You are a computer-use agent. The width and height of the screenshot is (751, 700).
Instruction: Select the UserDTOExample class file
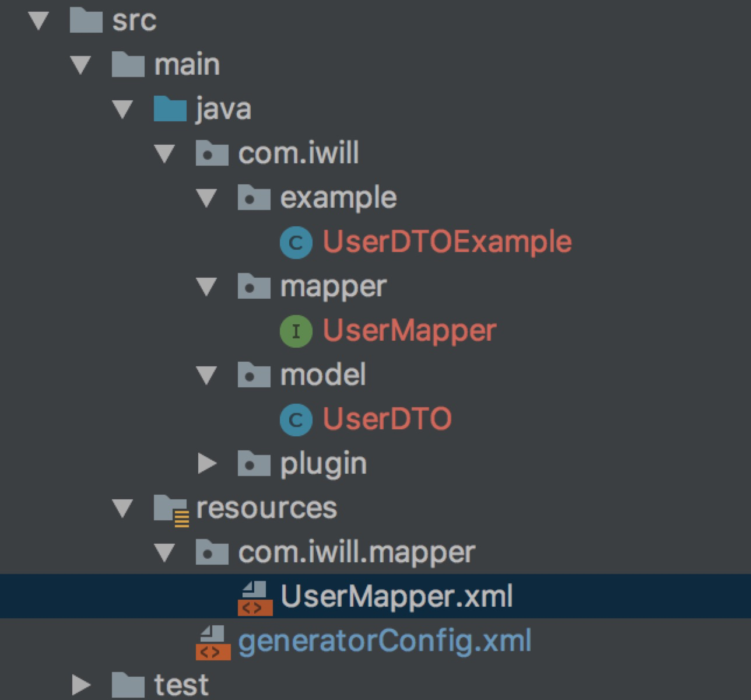tap(447, 242)
